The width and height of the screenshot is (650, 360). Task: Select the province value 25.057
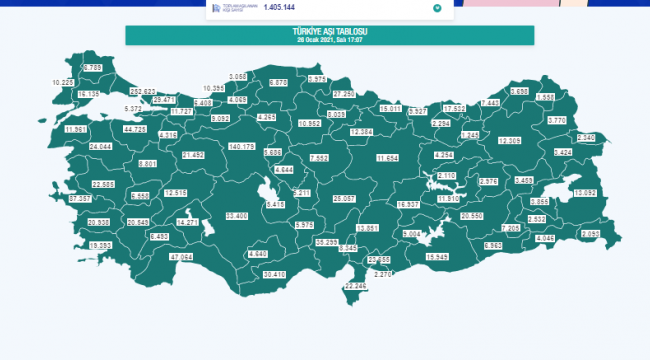click(344, 199)
